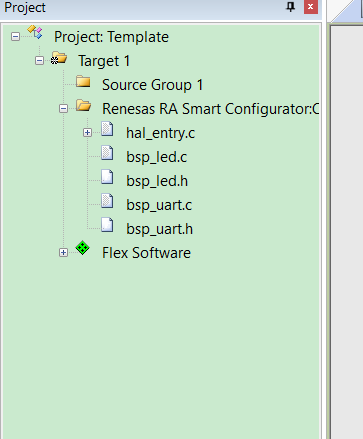This screenshot has height=439, width=363.
Task: Expand the Flex Software node
Action: (x=63, y=253)
